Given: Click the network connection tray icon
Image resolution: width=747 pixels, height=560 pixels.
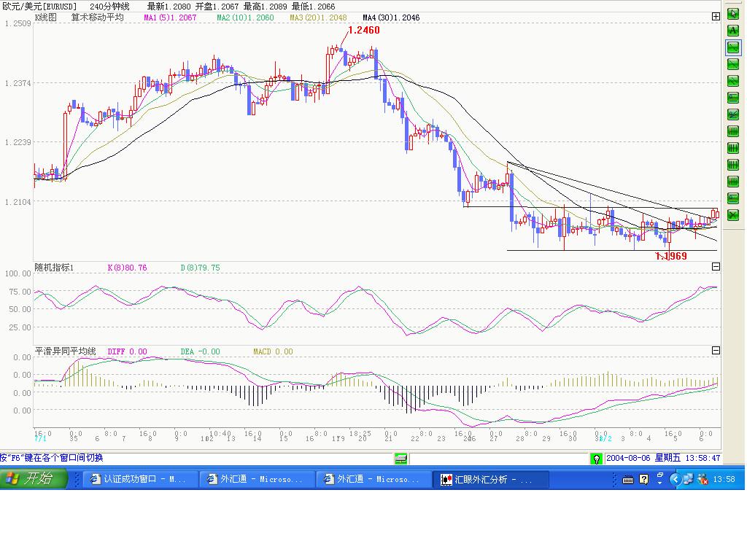Looking at the screenshot, I should pyautogui.click(x=687, y=480).
